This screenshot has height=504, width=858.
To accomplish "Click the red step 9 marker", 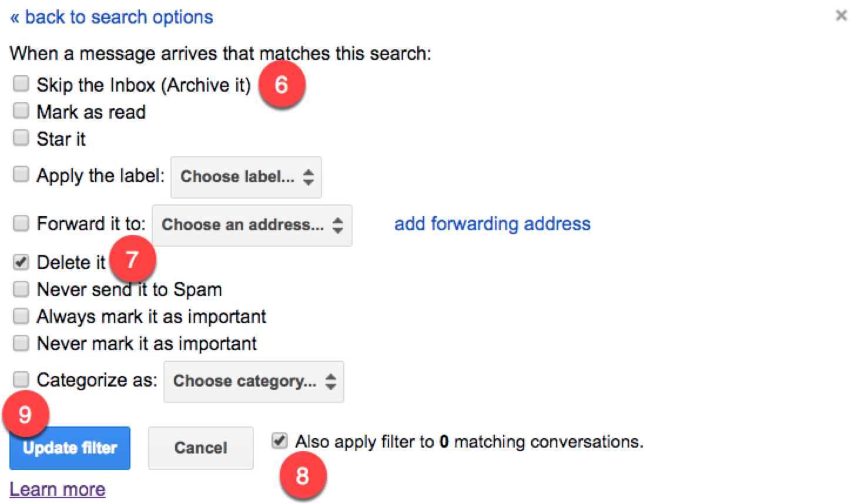I will 25,415.
